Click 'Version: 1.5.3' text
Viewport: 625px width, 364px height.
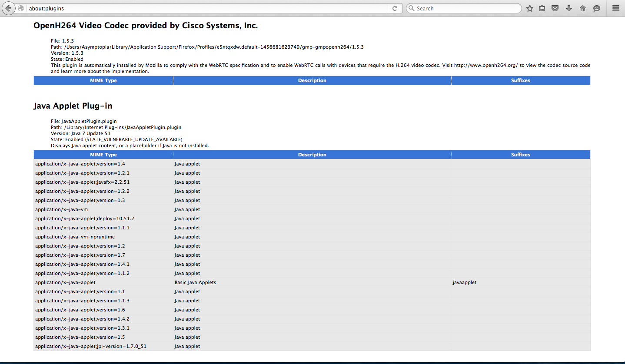click(x=67, y=53)
